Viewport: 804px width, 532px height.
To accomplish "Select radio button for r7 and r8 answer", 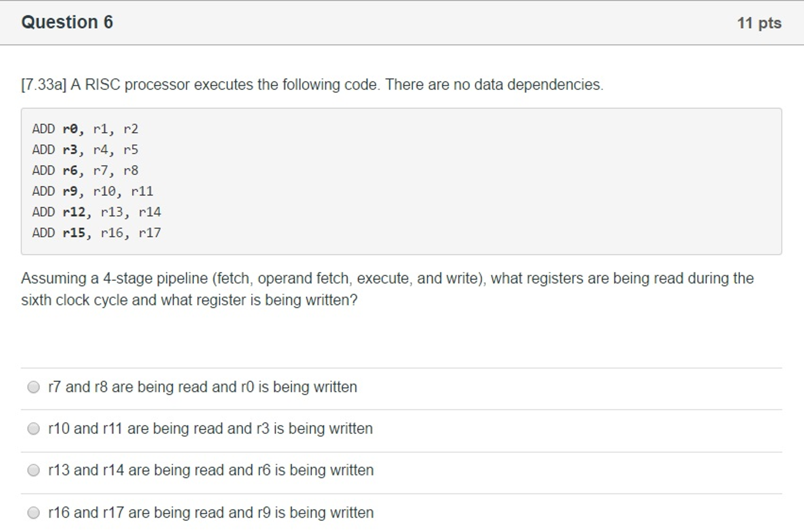I will (x=33, y=387).
